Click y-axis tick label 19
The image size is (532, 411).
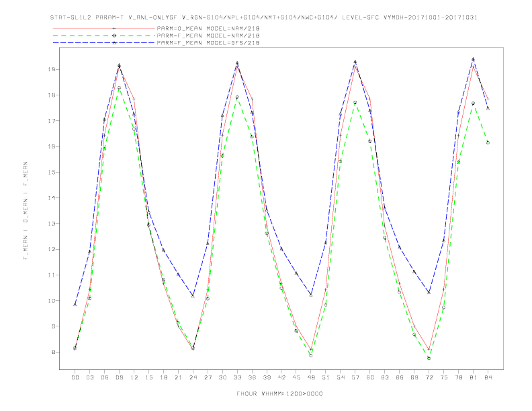tap(52, 70)
